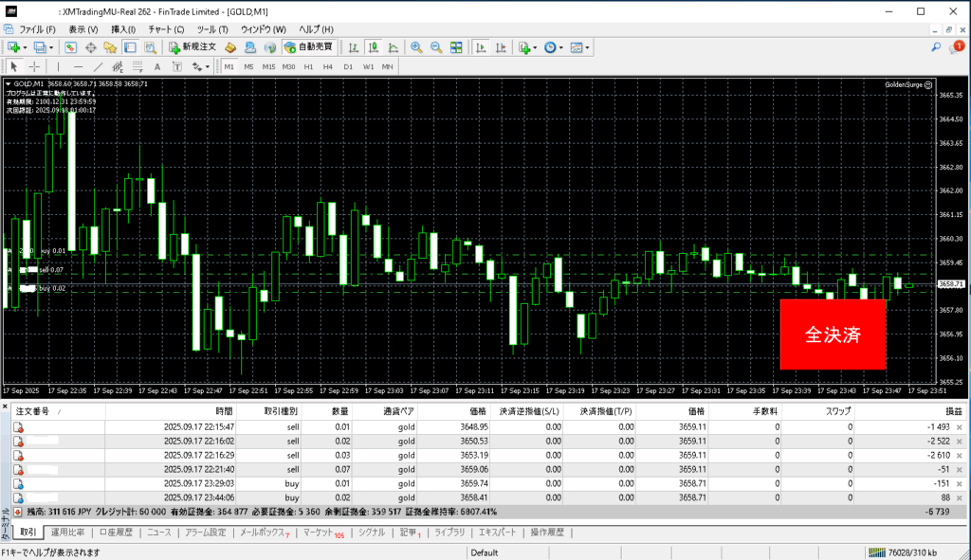Screen dimensions: 971x560
Task: Zoom in on the chart
Action: click(x=416, y=47)
